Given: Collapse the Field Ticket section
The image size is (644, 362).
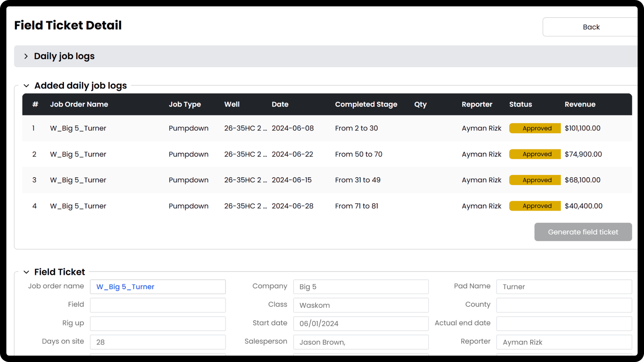Looking at the screenshot, I should coord(26,272).
